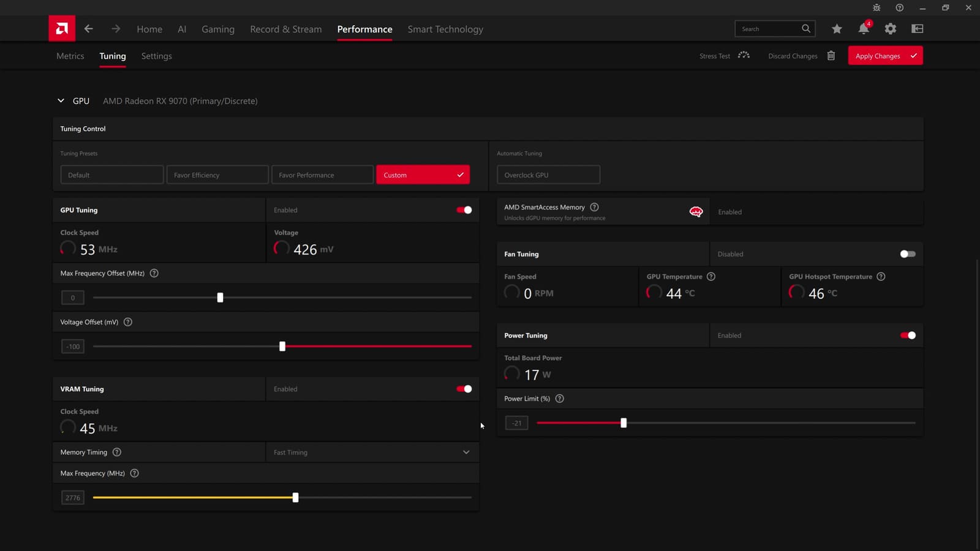Viewport: 980px width, 551px height.
Task: Go back with the left arrow
Action: [x=89, y=29]
